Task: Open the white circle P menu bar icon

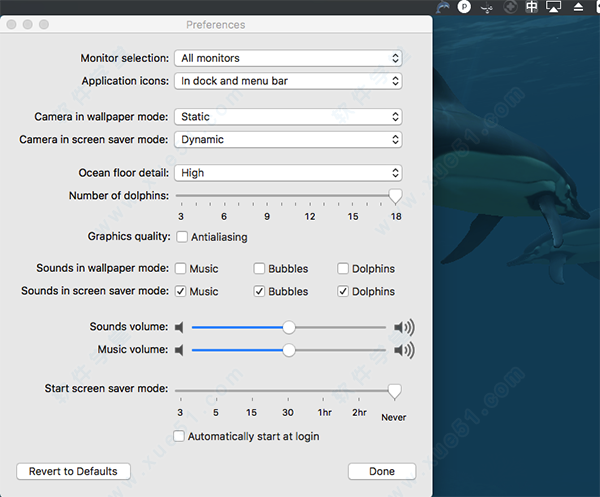Action: point(464,7)
